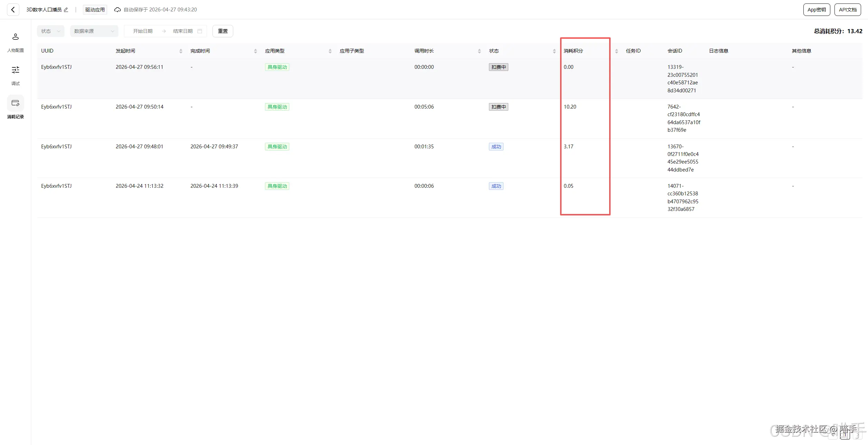The width and height of the screenshot is (868, 445).
Task: Click the back arrow button
Action: [x=13, y=10]
